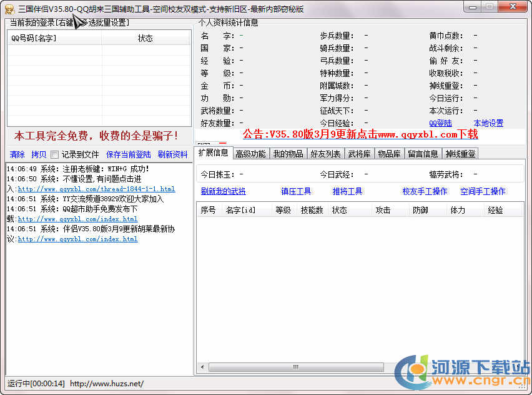Image resolution: width=532 pixels, height=395 pixels.
Task: Open the thread-1844-1-1.html log link
Action: [96, 189]
